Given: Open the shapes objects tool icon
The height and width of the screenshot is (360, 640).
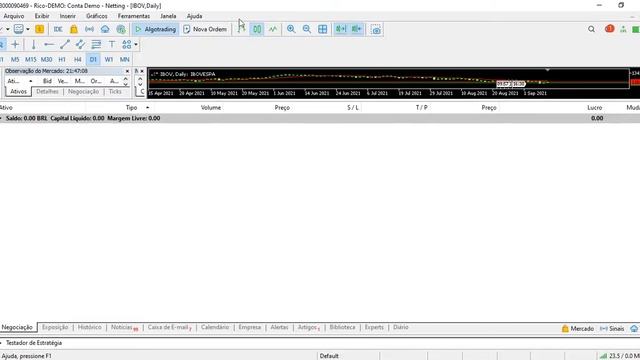Looking at the screenshot, I should [127, 44].
